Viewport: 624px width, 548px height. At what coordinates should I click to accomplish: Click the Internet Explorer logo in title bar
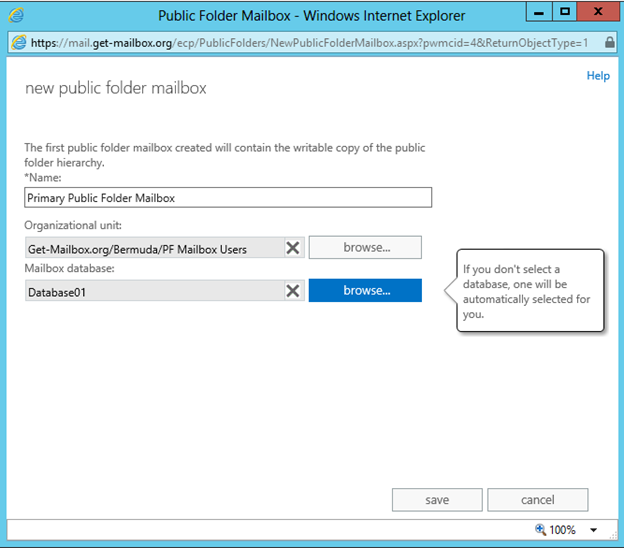click(x=16, y=16)
